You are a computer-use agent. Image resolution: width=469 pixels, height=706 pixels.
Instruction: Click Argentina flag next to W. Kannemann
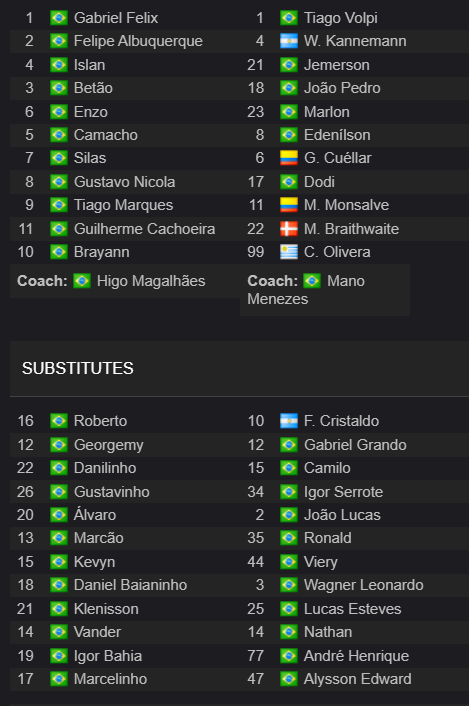289,41
